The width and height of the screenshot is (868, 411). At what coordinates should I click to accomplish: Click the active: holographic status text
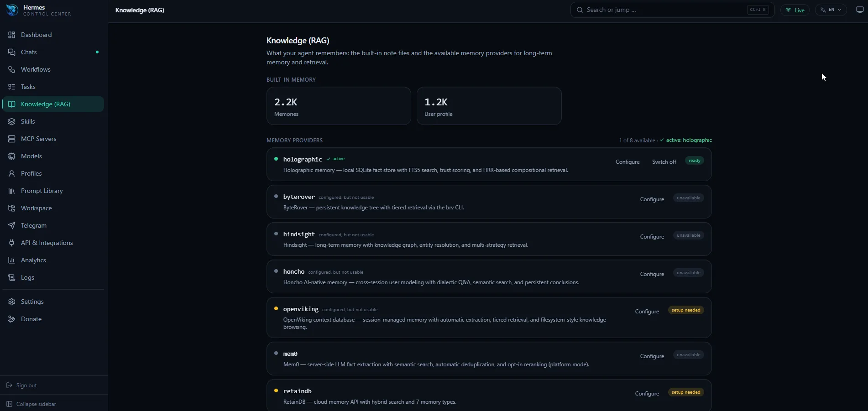[x=686, y=140]
